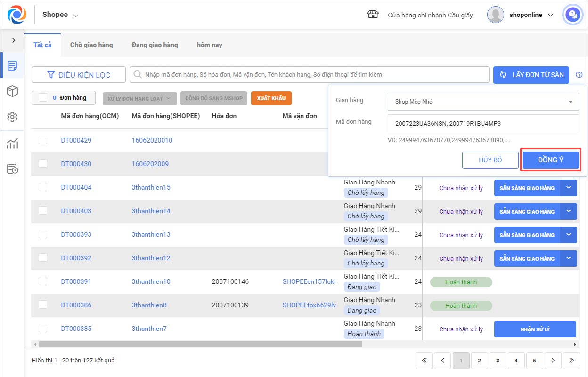Tick checkbox for order DT000429
Viewport: 588px width, 377px height.
(x=43, y=140)
